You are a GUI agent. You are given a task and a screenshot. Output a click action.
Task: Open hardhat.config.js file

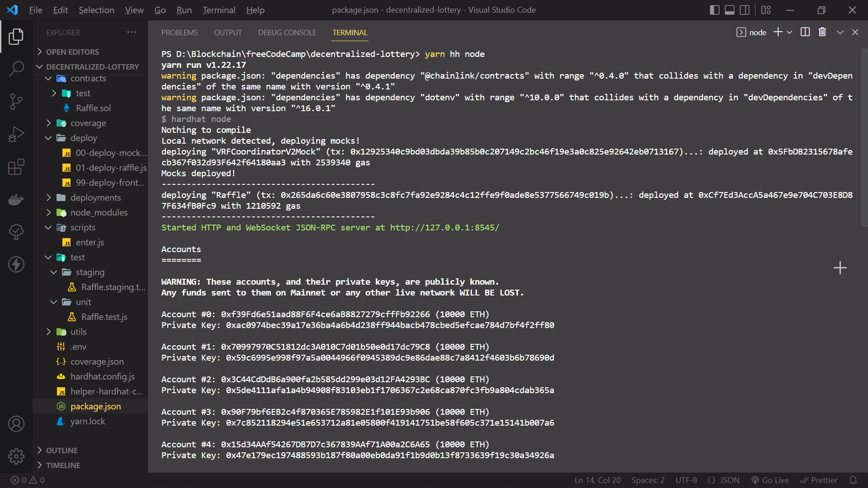[103, 376]
